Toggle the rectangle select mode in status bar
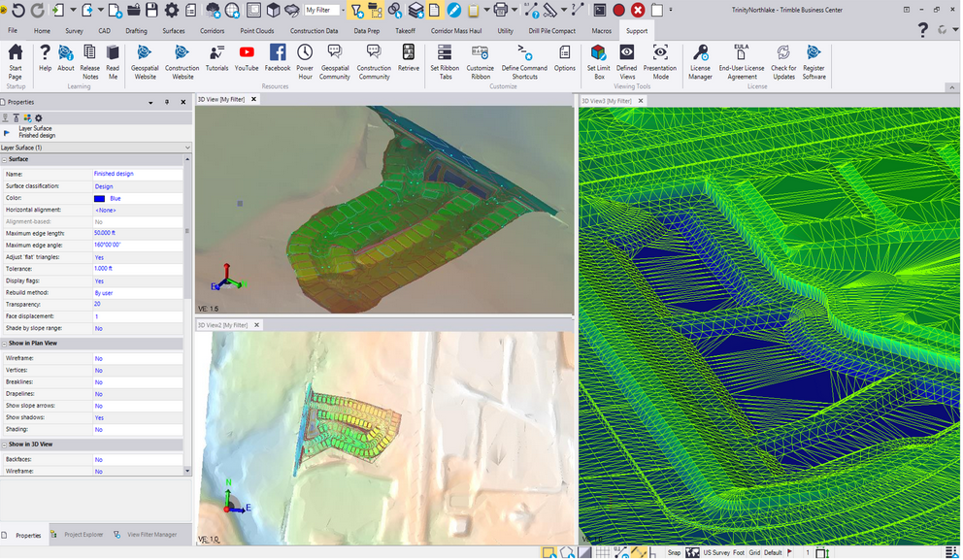 (548, 552)
